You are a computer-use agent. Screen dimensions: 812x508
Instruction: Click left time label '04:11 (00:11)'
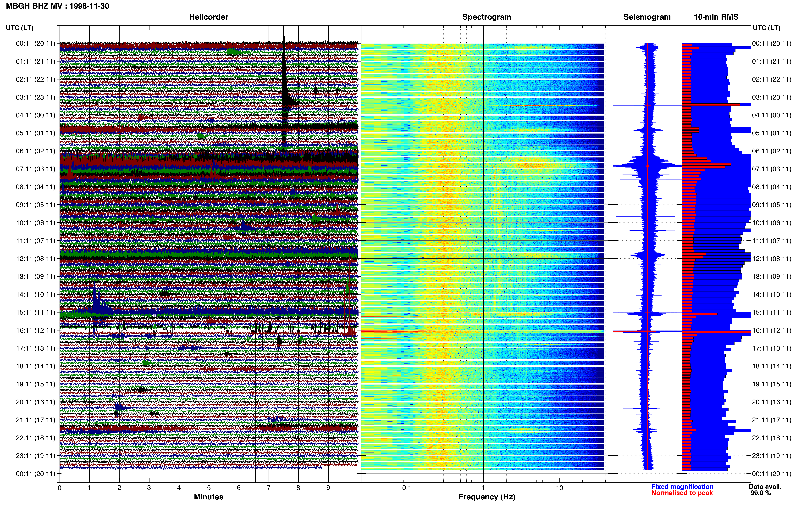[x=36, y=115]
